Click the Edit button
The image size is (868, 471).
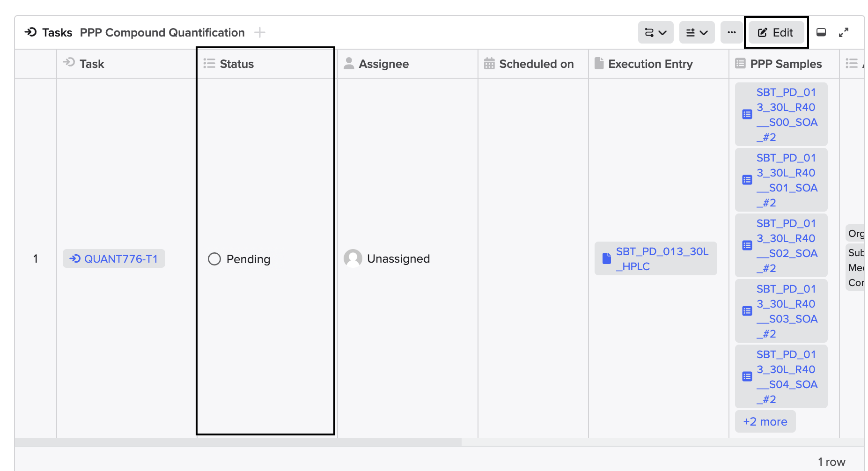(x=776, y=32)
